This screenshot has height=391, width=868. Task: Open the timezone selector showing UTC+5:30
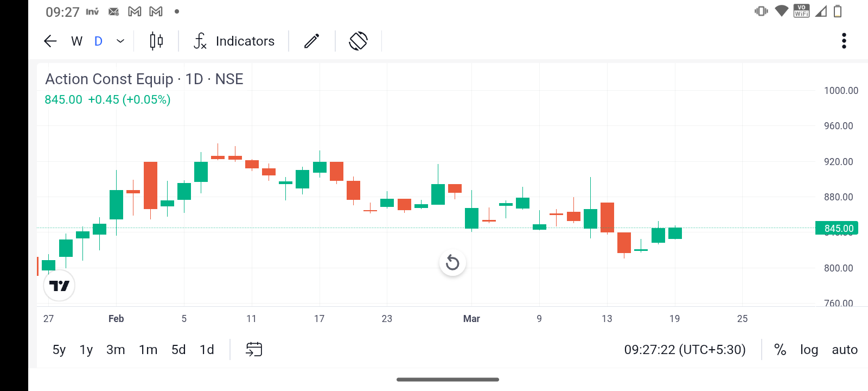click(685, 350)
